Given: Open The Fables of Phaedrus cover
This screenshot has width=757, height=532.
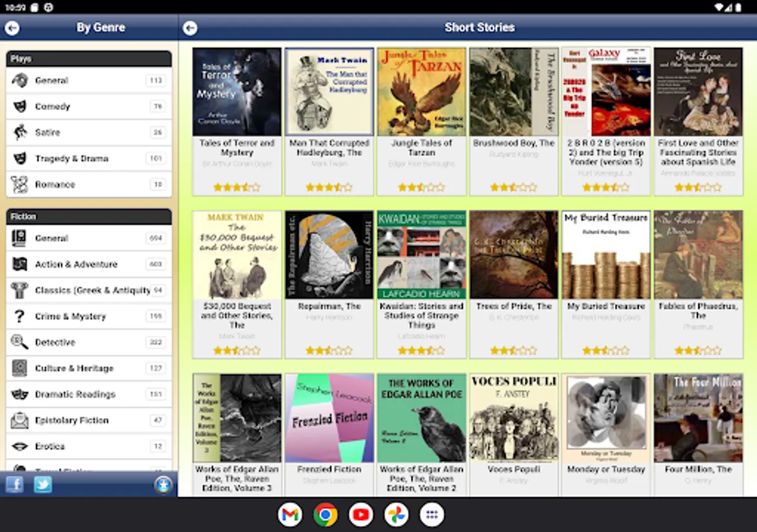Looking at the screenshot, I should click(x=698, y=255).
